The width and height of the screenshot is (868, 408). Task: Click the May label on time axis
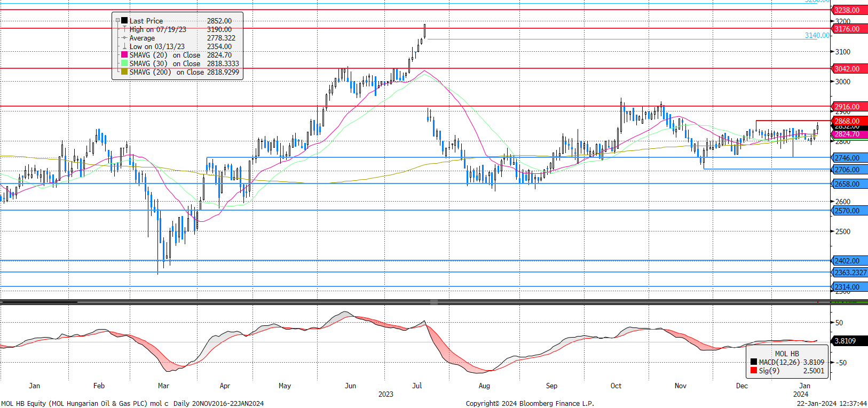coord(285,386)
